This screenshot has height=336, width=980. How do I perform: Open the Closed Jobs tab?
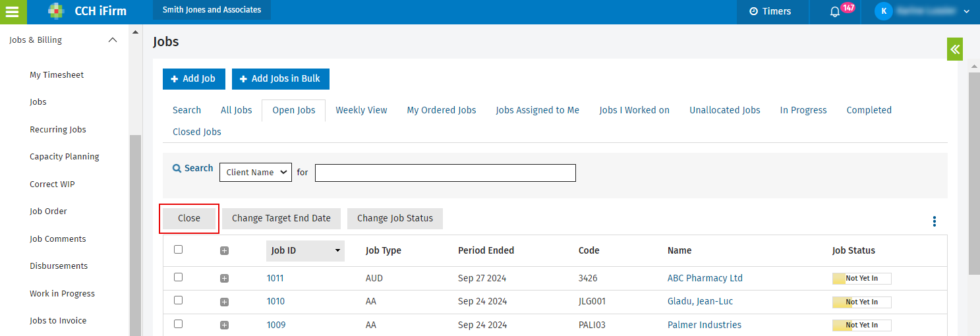point(197,132)
